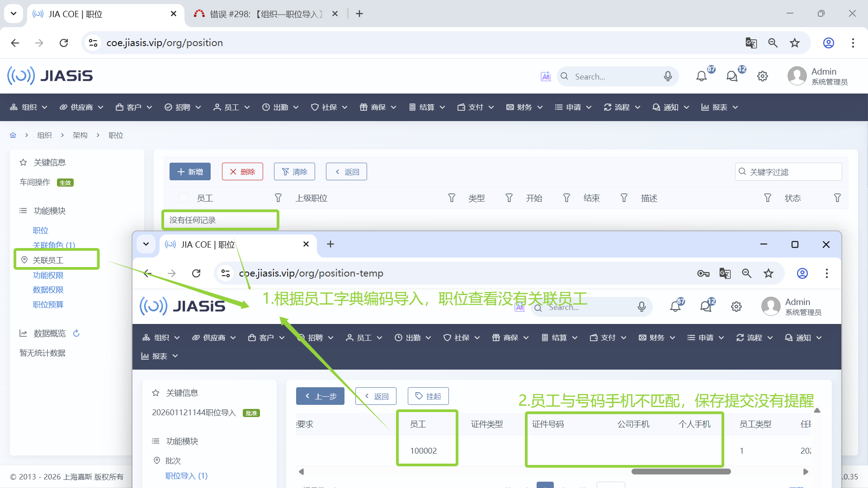
Task: Click the 清除 filter button
Action: pos(294,172)
